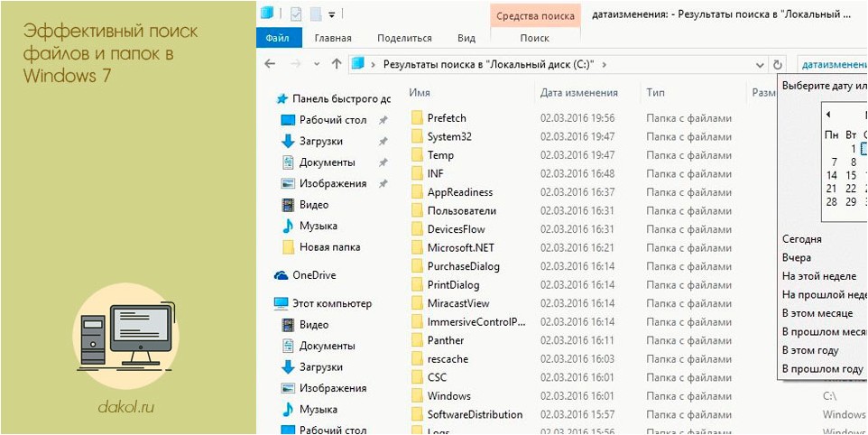
Task: Click the new folder icon in title bar
Action: pos(315,14)
